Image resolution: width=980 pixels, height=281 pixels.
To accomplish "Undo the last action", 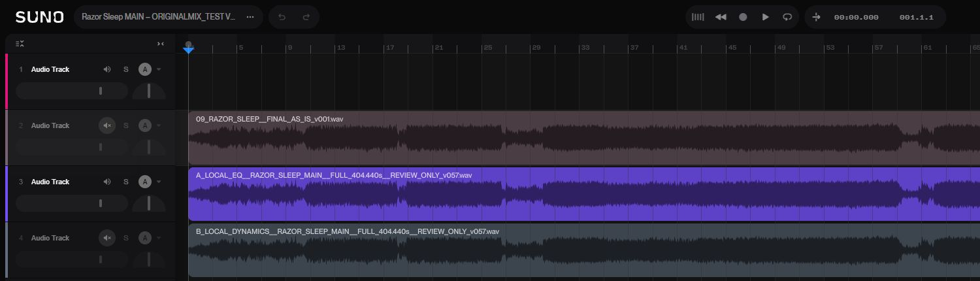I will coord(282,17).
